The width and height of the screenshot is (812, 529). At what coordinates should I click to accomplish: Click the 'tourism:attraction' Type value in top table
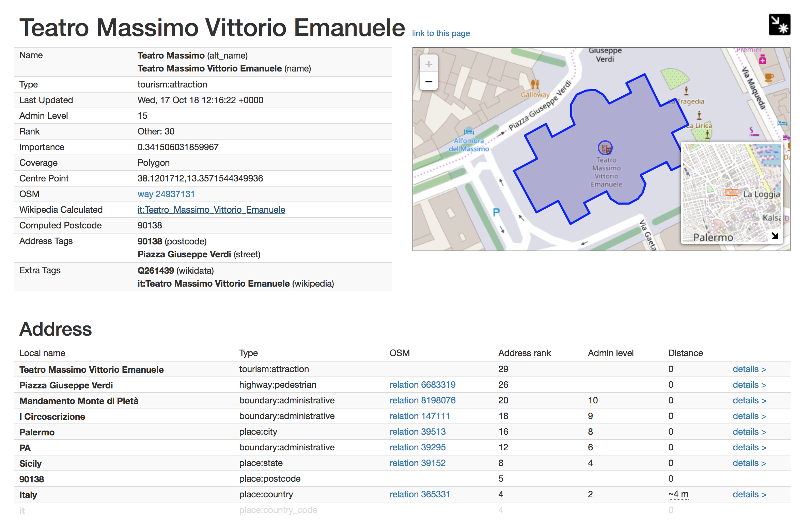click(172, 84)
